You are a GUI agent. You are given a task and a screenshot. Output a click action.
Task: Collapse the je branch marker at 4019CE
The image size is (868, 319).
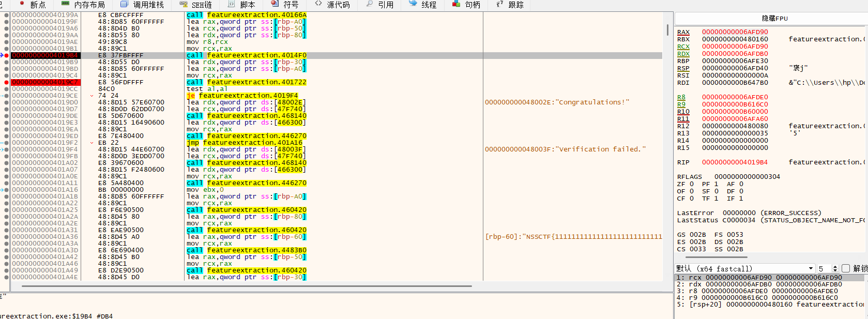click(x=92, y=96)
